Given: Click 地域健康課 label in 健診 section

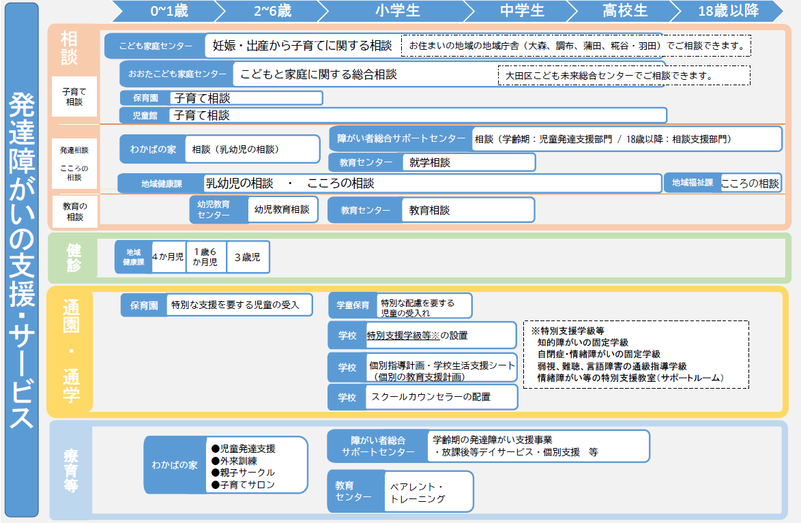Looking at the screenshot, I should 133,257.
